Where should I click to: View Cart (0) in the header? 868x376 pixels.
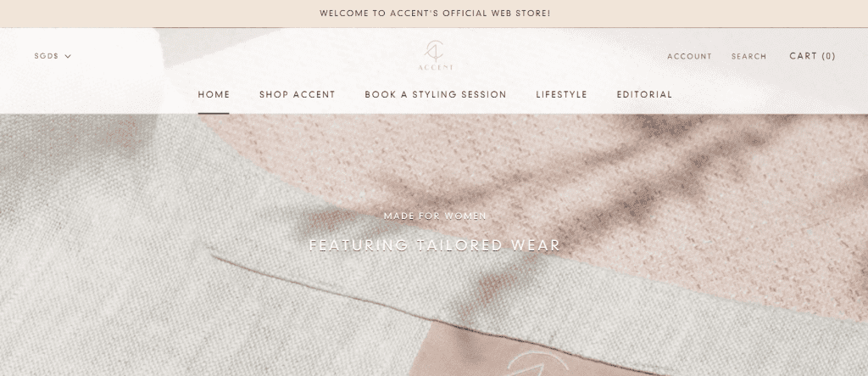tap(813, 56)
